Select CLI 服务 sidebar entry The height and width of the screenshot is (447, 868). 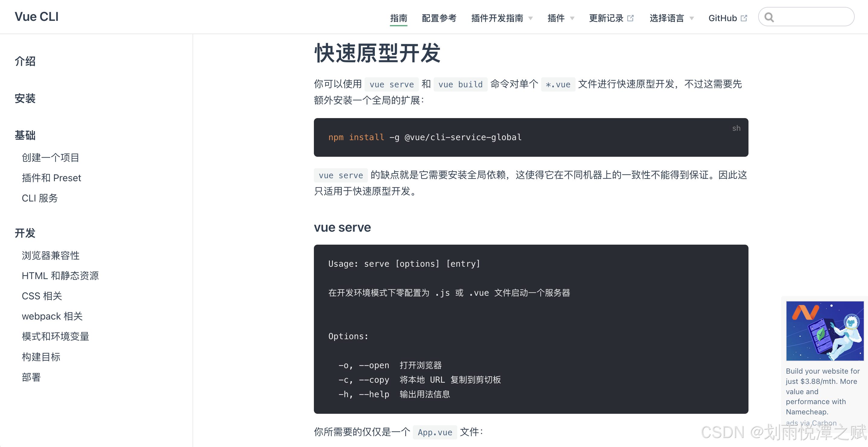[x=40, y=198]
